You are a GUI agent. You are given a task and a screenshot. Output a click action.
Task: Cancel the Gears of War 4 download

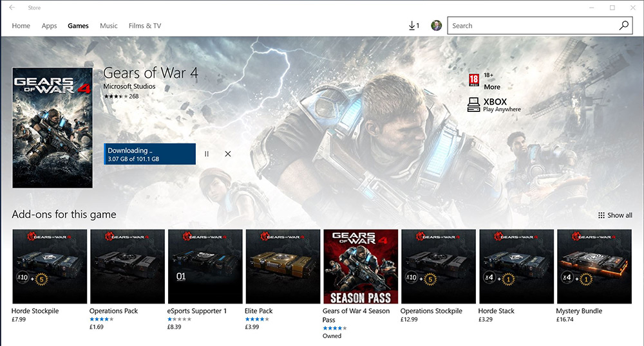pos(228,154)
